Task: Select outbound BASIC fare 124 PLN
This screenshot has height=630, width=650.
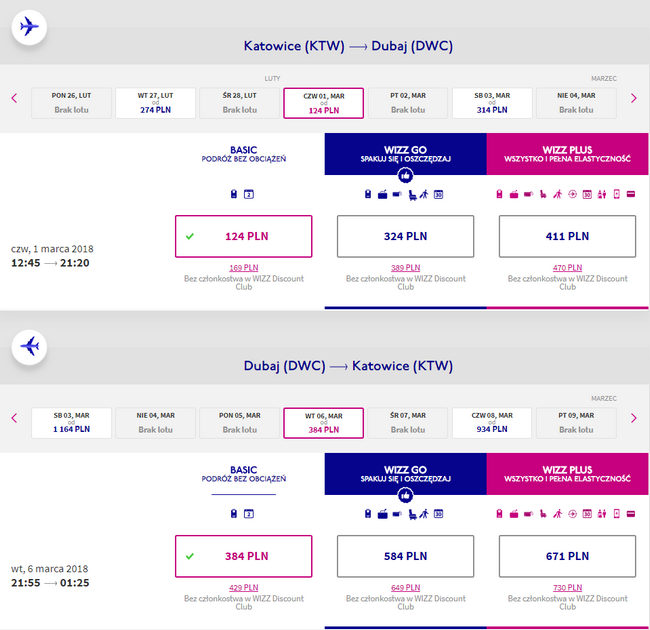Action: (x=243, y=236)
